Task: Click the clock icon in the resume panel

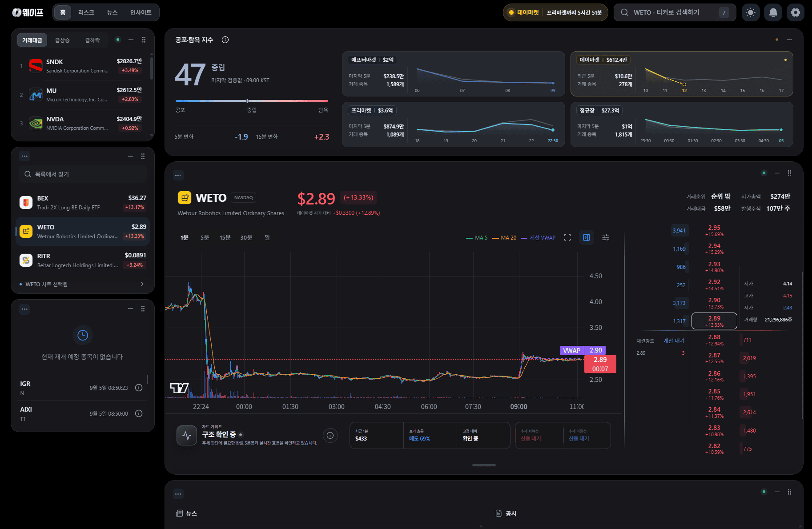Action: pyautogui.click(x=83, y=335)
